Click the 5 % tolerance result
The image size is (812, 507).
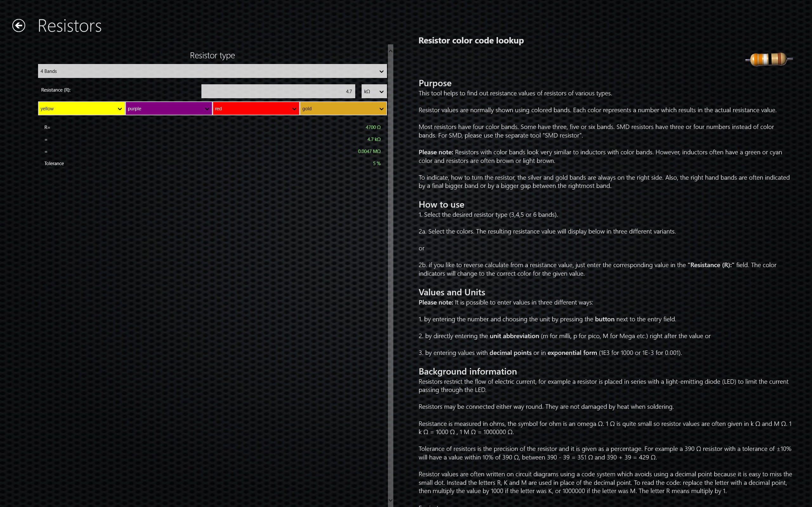[377, 164]
